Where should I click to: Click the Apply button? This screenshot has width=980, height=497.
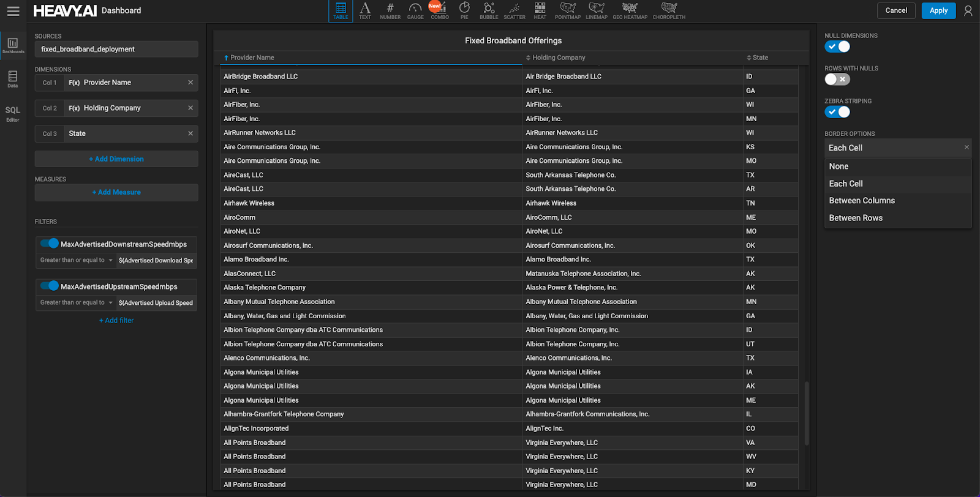click(x=938, y=10)
